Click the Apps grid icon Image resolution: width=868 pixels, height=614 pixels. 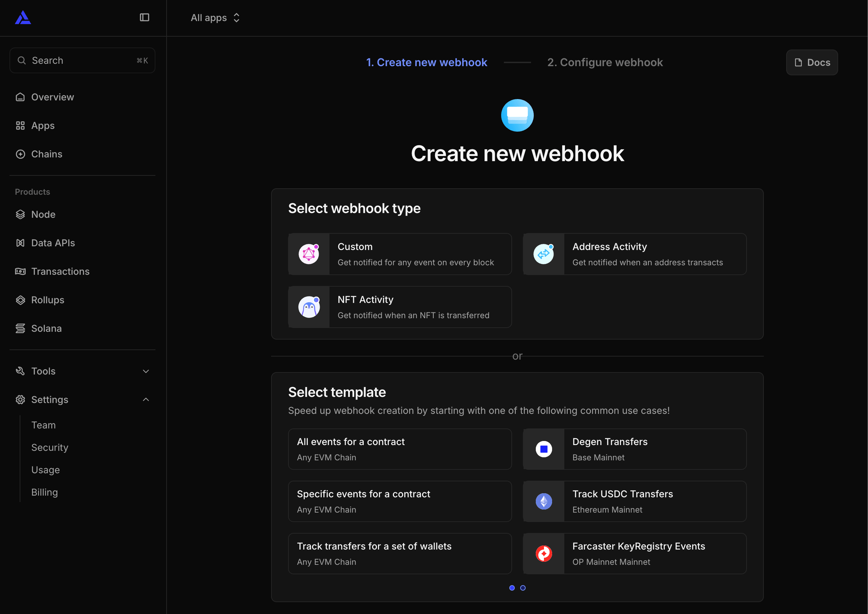[20, 126]
